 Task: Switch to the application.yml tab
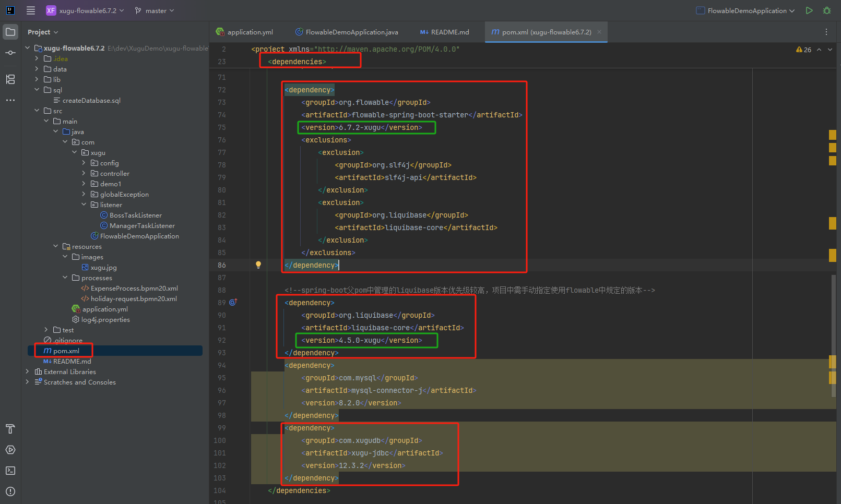(x=250, y=32)
